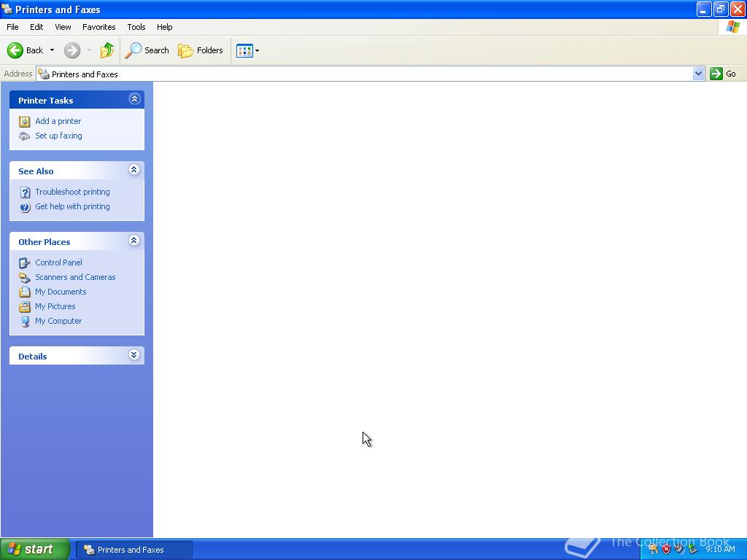
Task: Click the Search magnifier toolbar button
Action: click(x=147, y=50)
